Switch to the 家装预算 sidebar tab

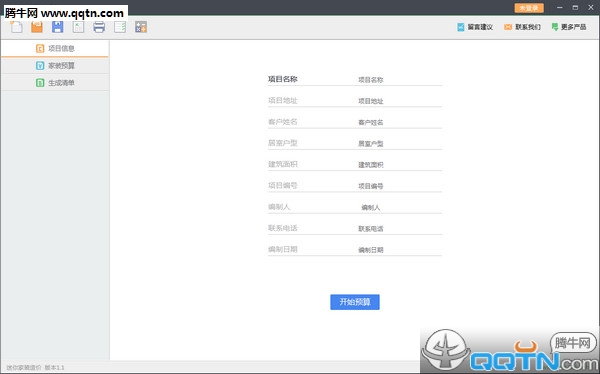tap(55, 65)
